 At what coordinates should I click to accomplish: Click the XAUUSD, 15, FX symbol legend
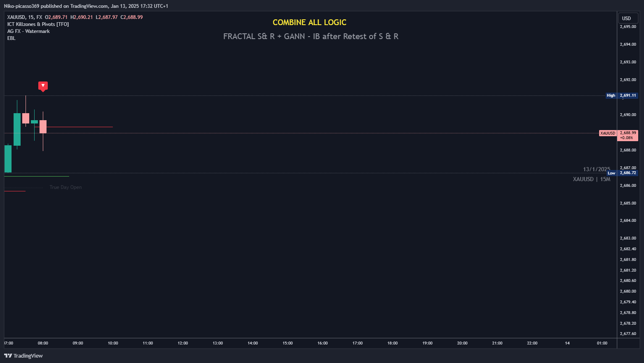pyautogui.click(x=25, y=17)
